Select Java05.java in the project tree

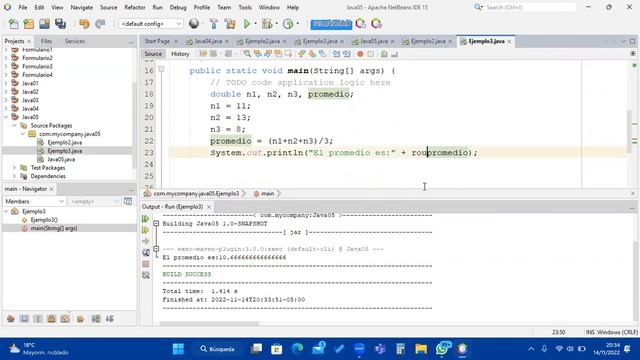coord(61,159)
